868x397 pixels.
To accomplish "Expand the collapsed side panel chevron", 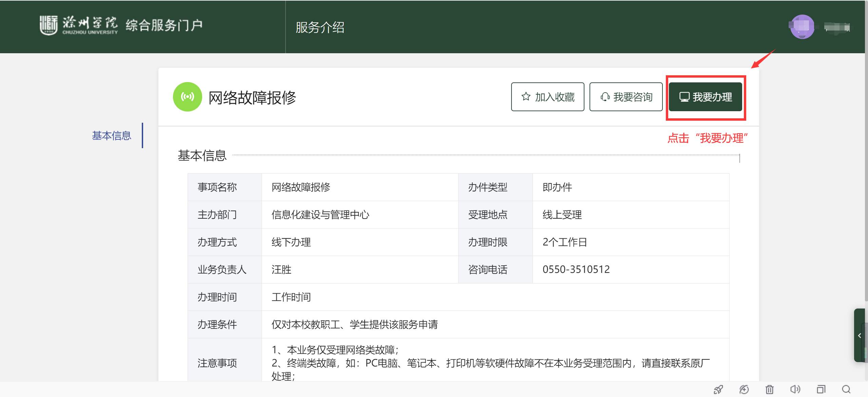I will coord(860,335).
